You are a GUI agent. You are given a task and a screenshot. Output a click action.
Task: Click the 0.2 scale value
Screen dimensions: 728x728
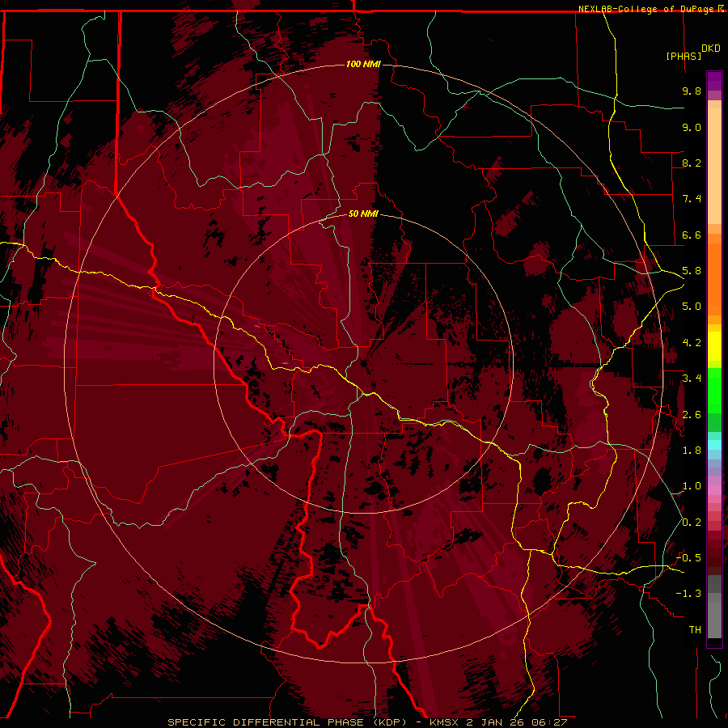(692, 523)
